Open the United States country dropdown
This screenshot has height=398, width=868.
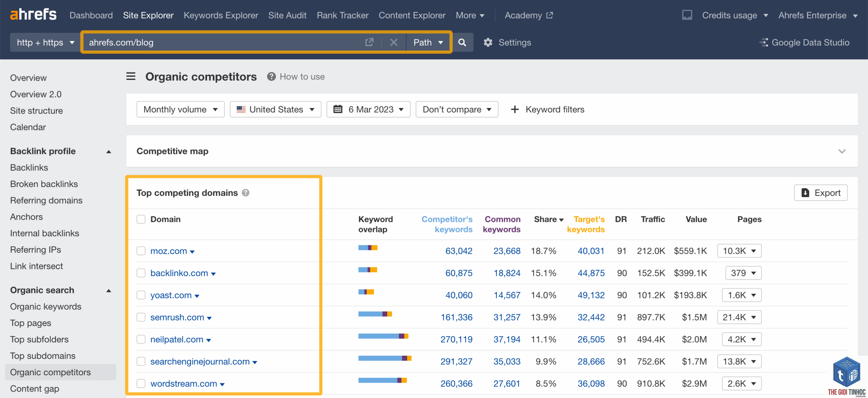275,109
